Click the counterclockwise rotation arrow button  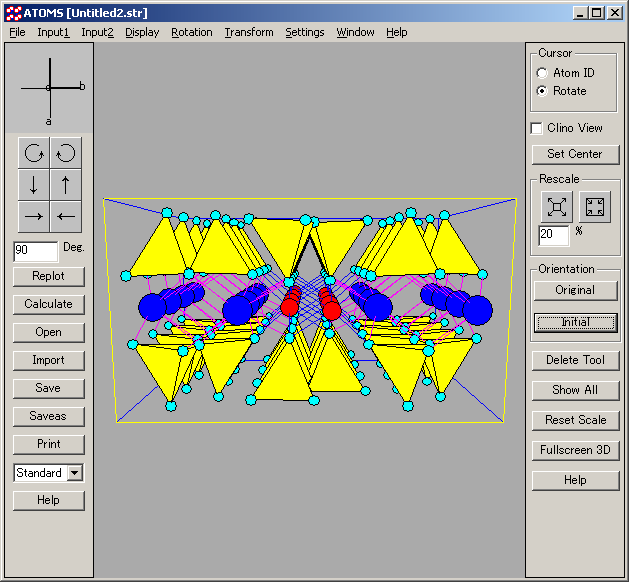(65, 153)
